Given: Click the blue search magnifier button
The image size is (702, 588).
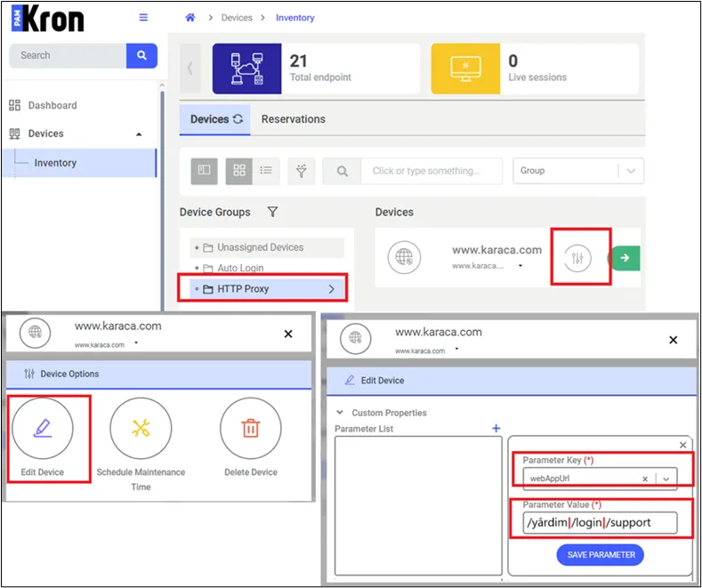Looking at the screenshot, I should pyautogui.click(x=141, y=55).
